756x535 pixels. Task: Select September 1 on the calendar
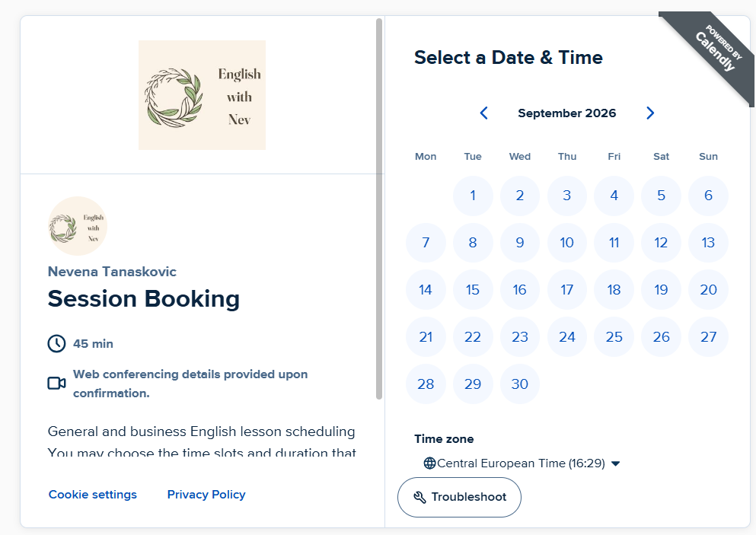click(473, 195)
